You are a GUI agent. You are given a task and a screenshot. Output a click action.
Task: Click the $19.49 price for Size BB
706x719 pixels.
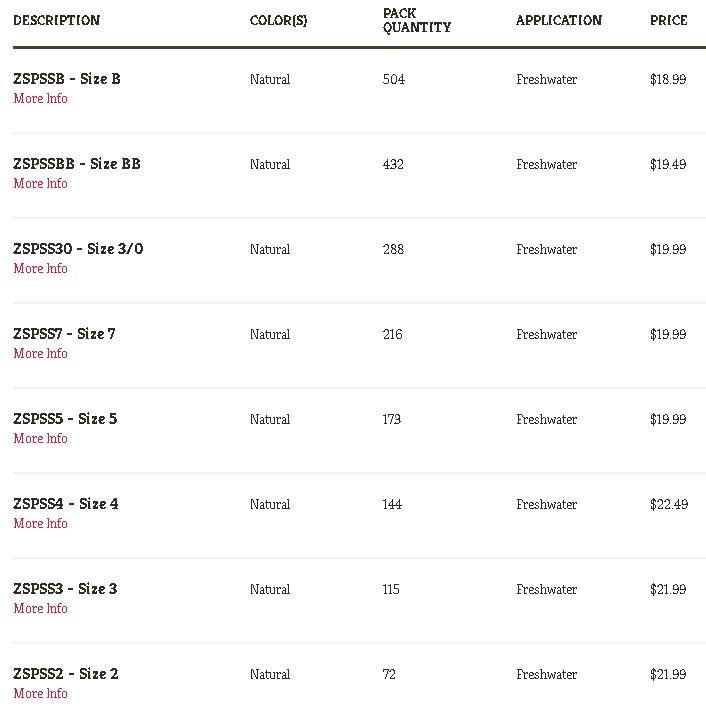pyautogui.click(x=668, y=164)
